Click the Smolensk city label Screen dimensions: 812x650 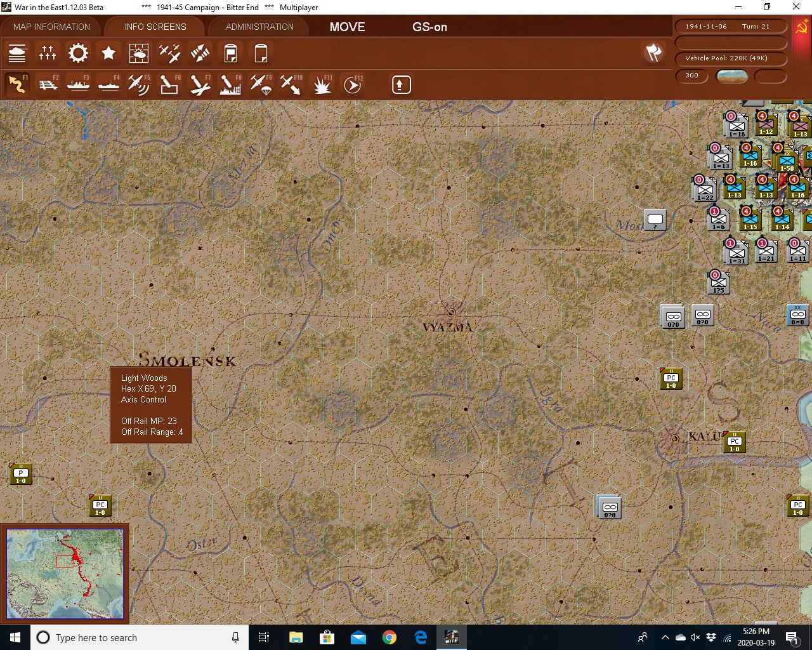(187, 360)
